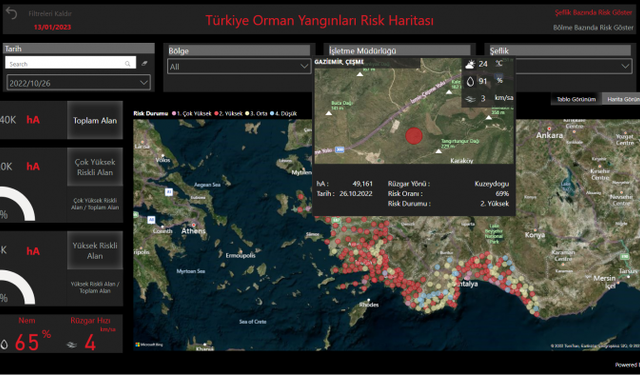Click the wind icon beside Rüzgar Hızı value
Screen dimensions: 640x375
[x=72, y=345]
